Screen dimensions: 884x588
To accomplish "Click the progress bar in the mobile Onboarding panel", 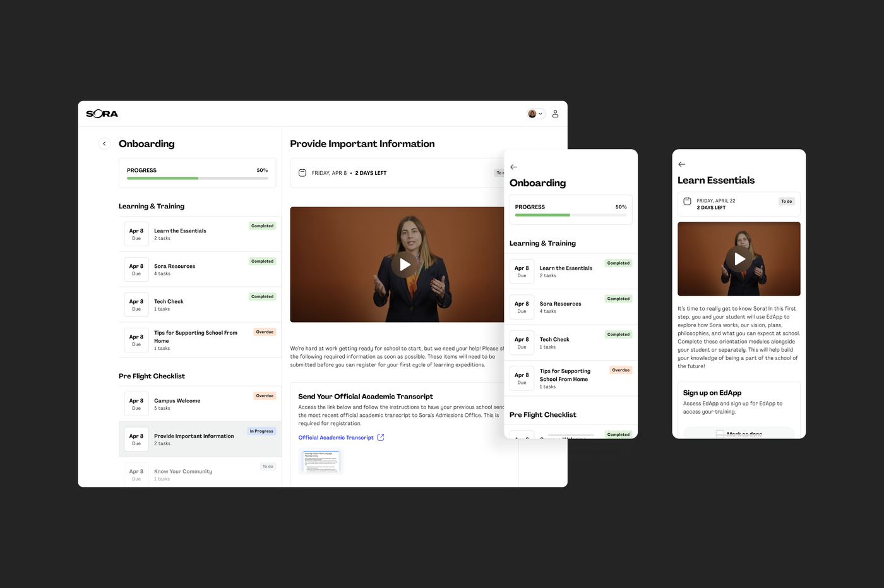I will point(571,215).
